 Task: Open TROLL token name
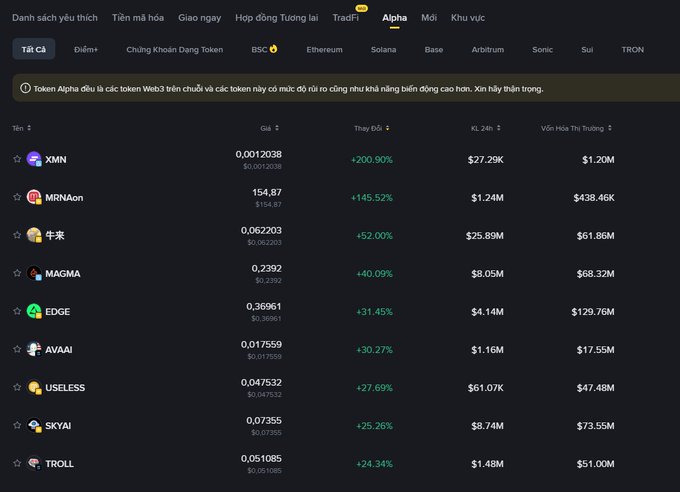59,464
